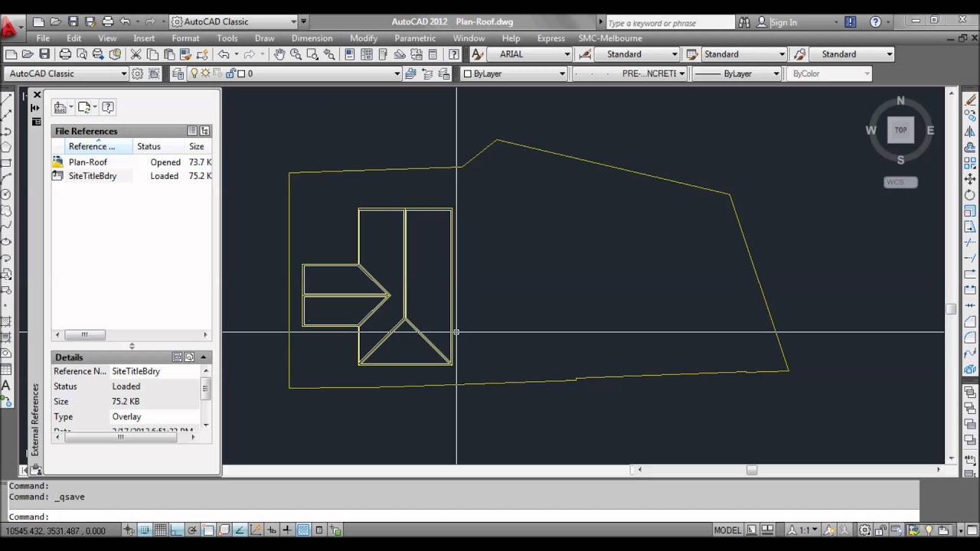Open the Dimension menu
This screenshot has height=551, width=980.
pos(312,38)
